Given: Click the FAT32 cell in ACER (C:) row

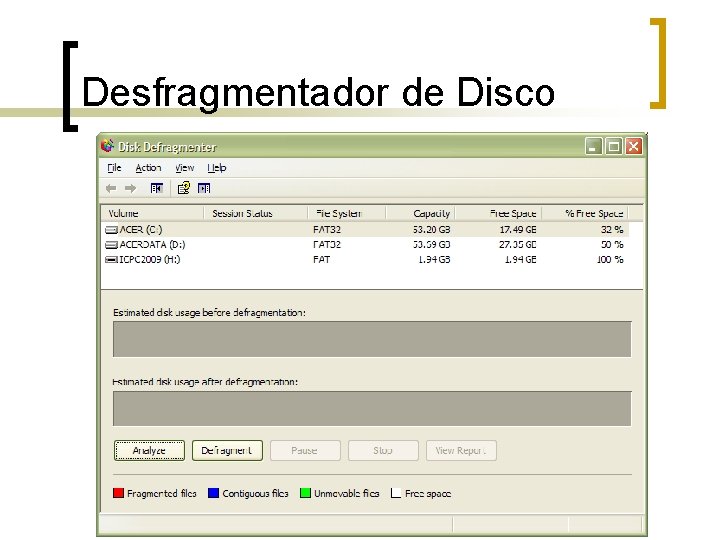Looking at the screenshot, I should 327,230.
